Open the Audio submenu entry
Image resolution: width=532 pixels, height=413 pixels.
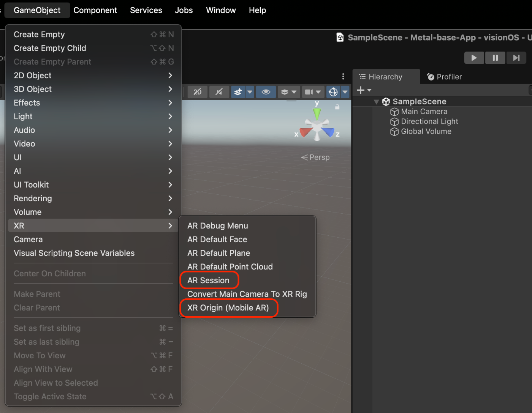pyautogui.click(x=93, y=130)
